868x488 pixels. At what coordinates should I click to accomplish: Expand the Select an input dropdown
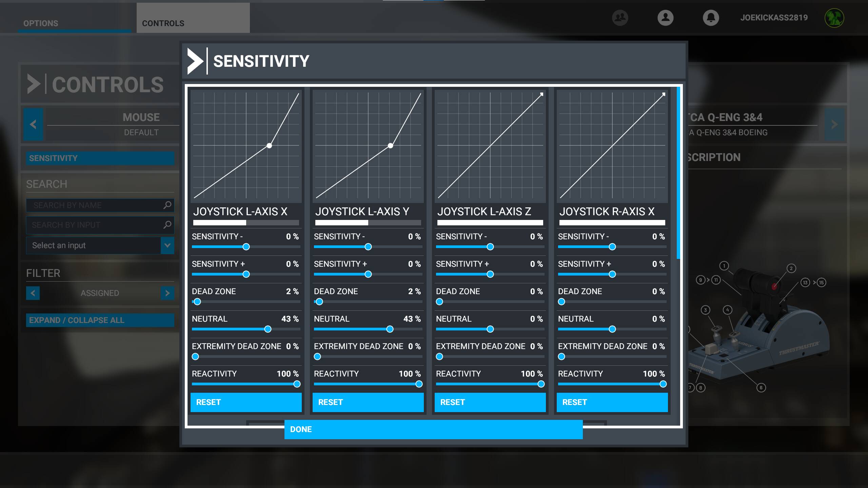[167, 245]
